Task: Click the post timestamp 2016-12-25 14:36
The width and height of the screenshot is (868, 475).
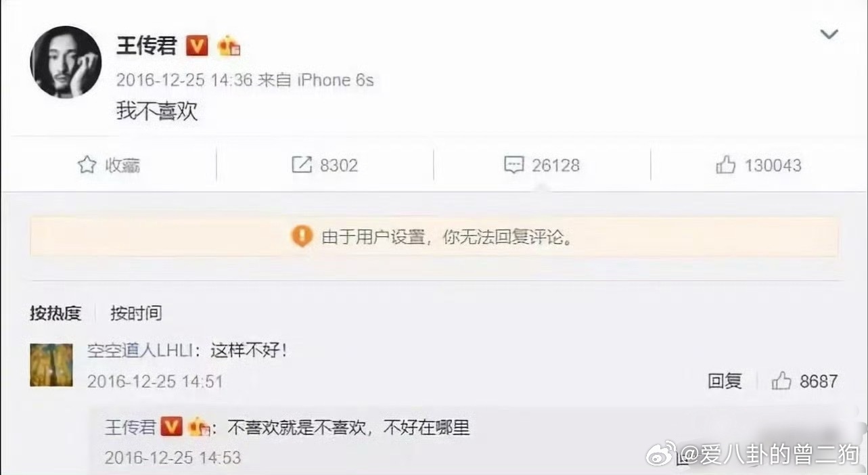Action: pyautogui.click(x=184, y=80)
